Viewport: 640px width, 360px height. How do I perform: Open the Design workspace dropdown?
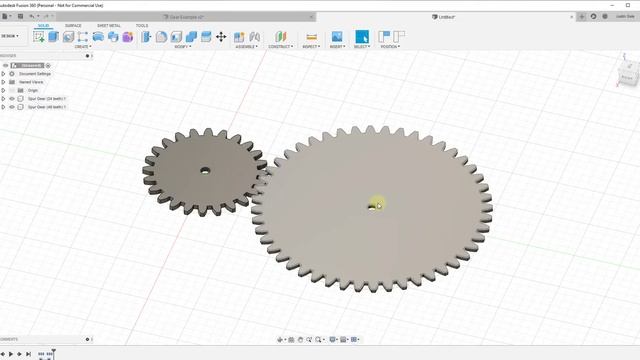point(10,36)
